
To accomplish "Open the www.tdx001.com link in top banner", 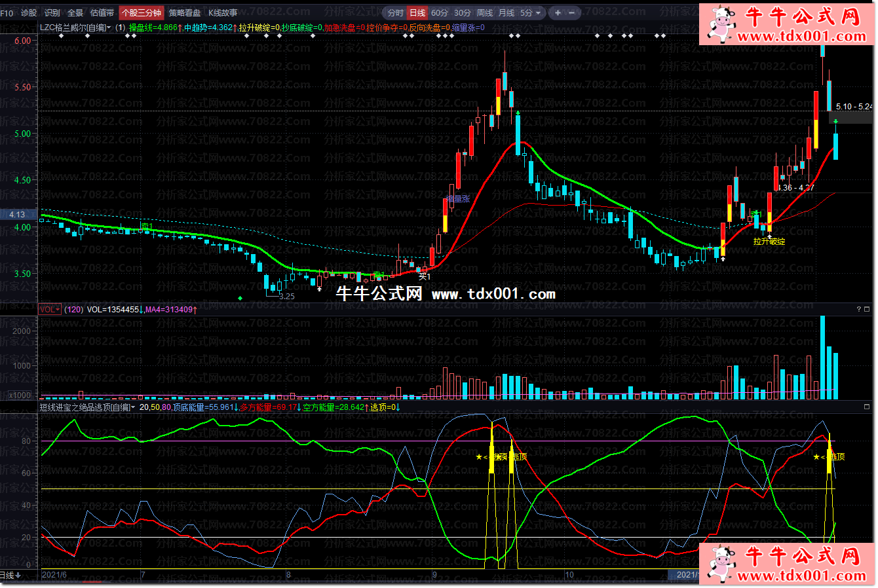I will [x=802, y=36].
